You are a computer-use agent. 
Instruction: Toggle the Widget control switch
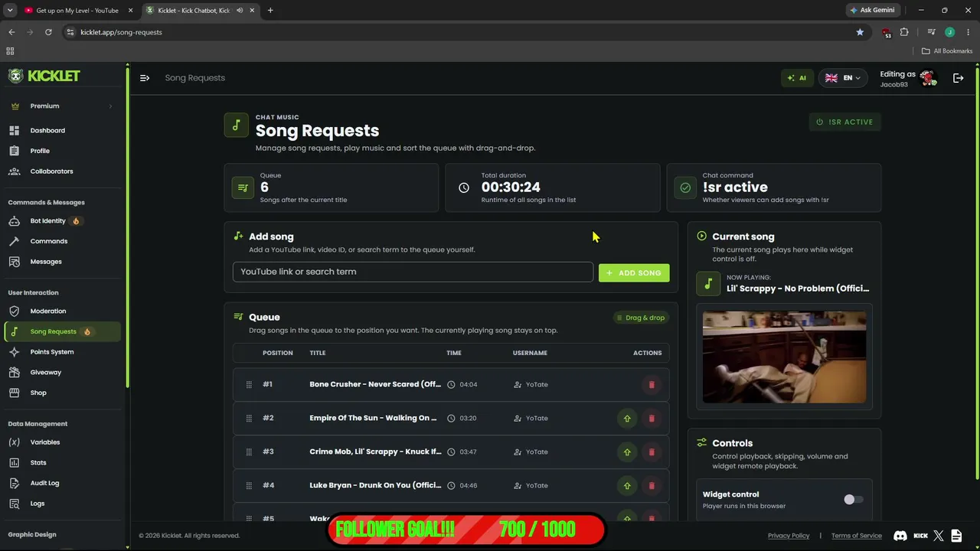point(853,500)
